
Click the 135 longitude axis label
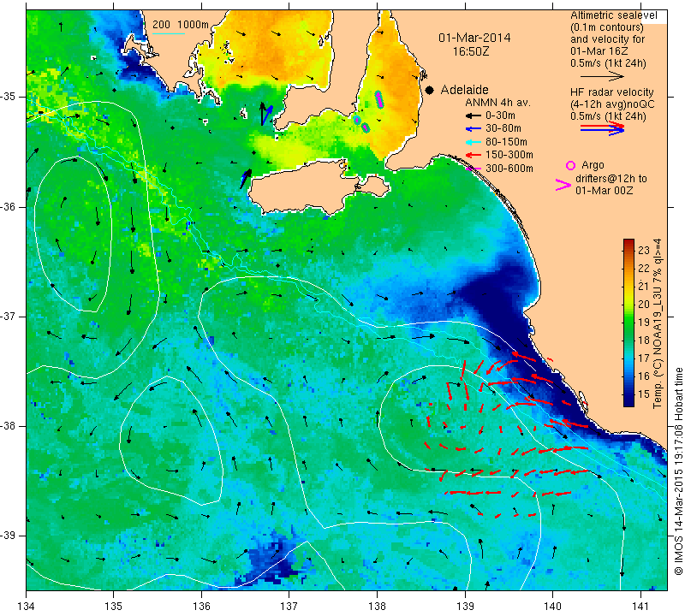114,607
